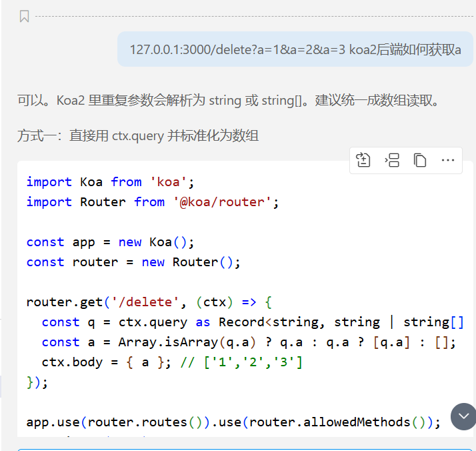Screen dimensions: 476x451
Task: Click the Array.isArray(q.a) code line
Action: click(x=249, y=342)
